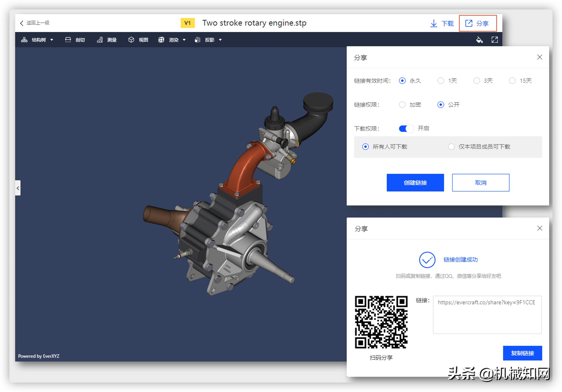Click the share link URL text field
Screen dimensions: 562x392
[487, 314]
